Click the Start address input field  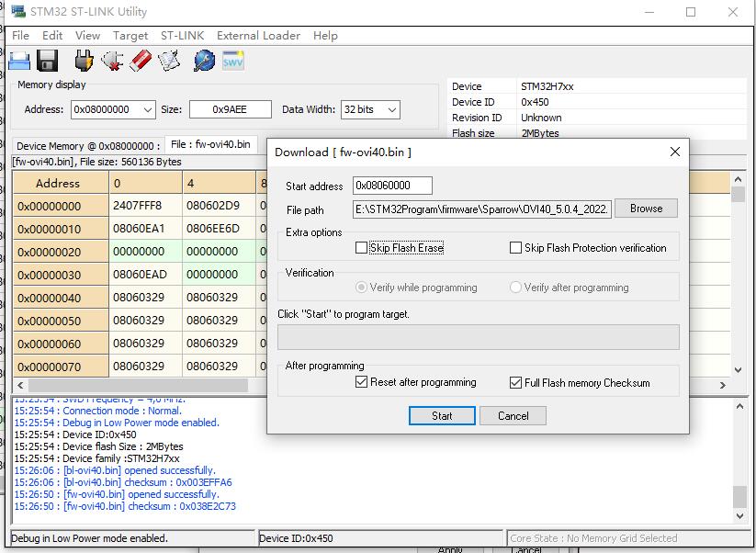pyautogui.click(x=392, y=186)
